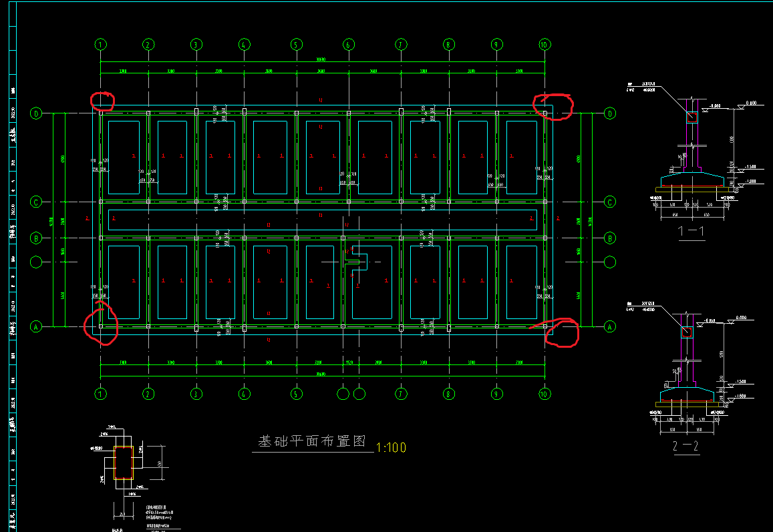Select left-side axis bubble D
The width and height of the screenshot is (773, 532).
[x=36, y=113]
